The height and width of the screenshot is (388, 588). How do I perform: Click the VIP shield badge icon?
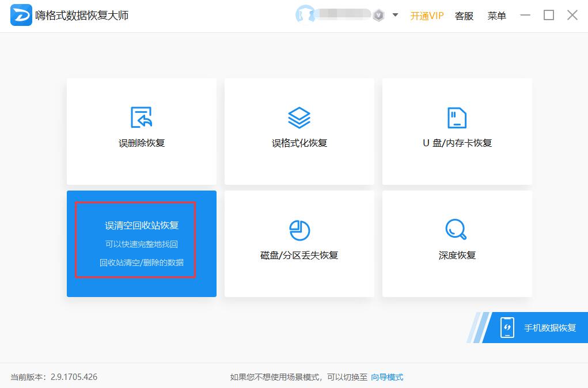(x=379, y=16)
